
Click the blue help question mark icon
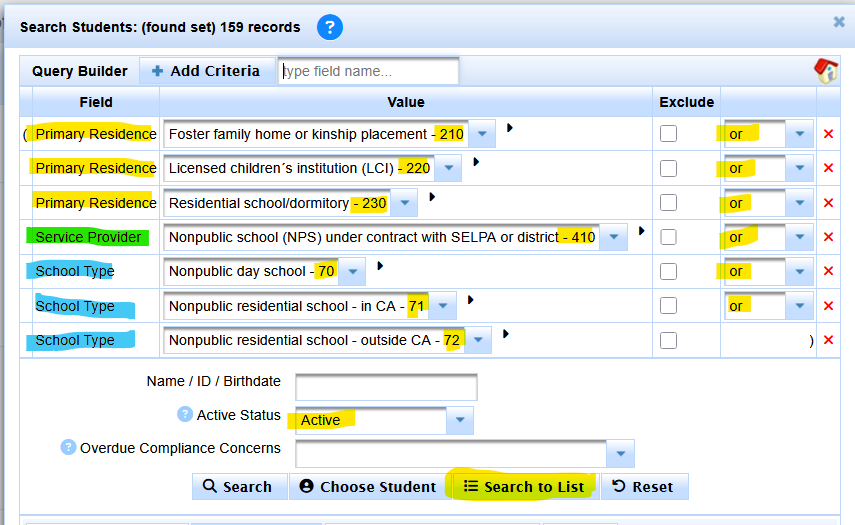(x=330, y=27)
